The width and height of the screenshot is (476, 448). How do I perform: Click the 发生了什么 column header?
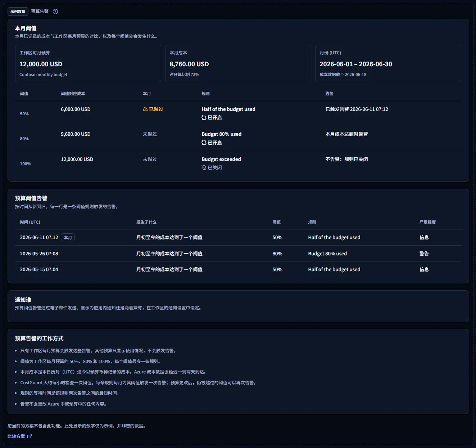tap(146, 222)
